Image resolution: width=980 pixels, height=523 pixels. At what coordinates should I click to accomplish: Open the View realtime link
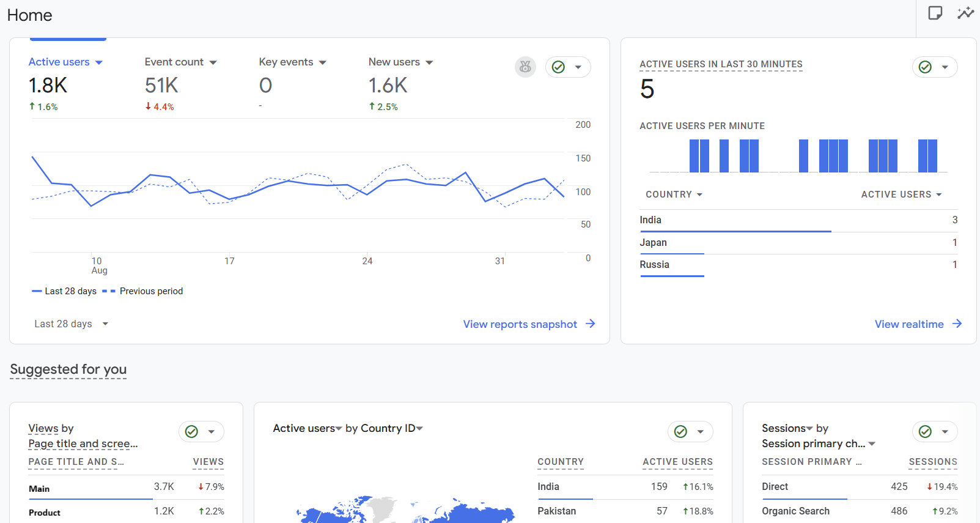point(909,324)
